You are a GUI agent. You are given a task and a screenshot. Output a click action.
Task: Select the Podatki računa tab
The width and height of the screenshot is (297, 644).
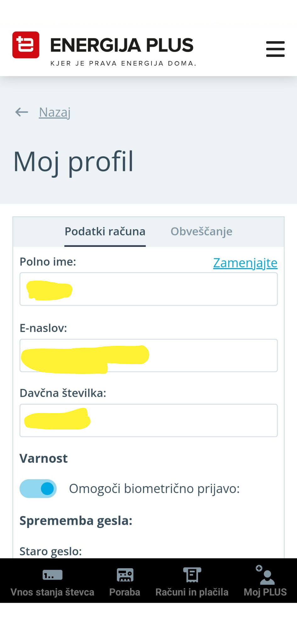click(x=105, y=231)
